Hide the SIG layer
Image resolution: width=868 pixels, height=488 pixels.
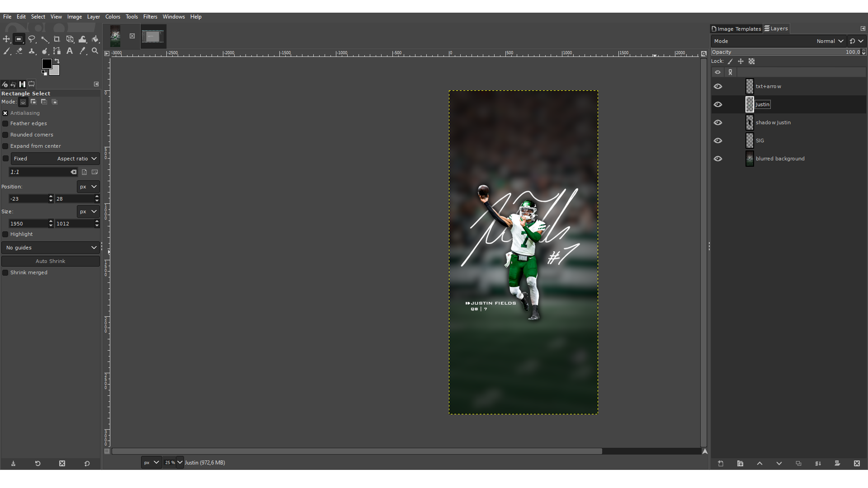(x=718, y=141)
